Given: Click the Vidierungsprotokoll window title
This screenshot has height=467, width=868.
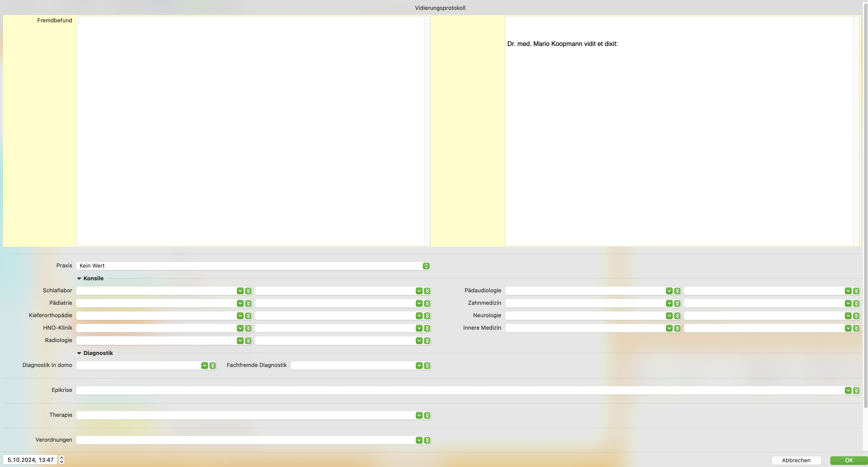Looking at the screenshot, I should click(x=440, y=8).
